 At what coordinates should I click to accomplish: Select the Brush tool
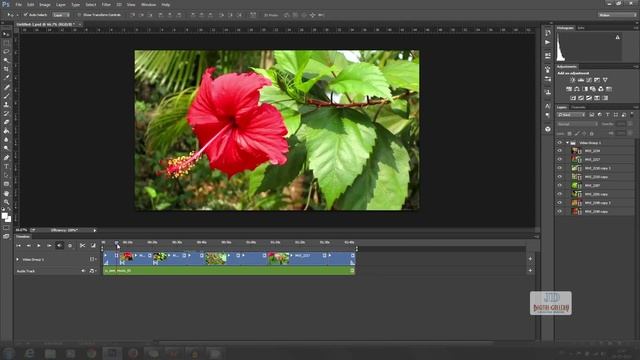pos(6,96)
